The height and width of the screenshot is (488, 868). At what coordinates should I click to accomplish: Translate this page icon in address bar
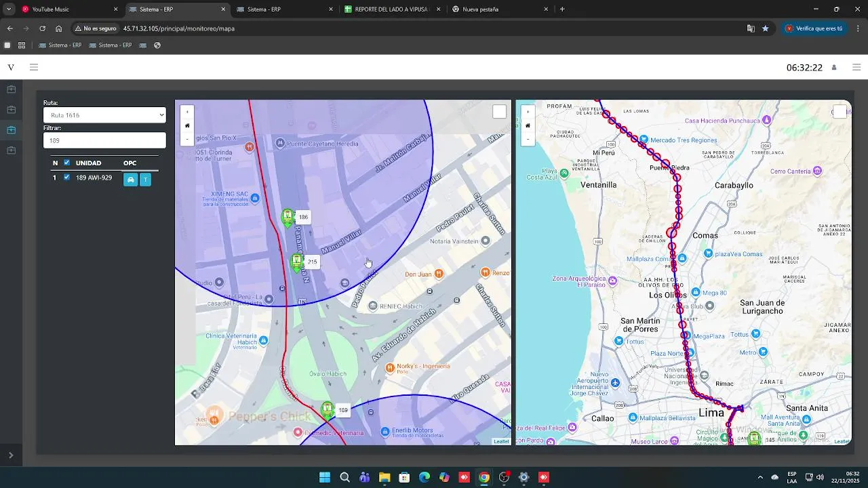tap(751, 28)
